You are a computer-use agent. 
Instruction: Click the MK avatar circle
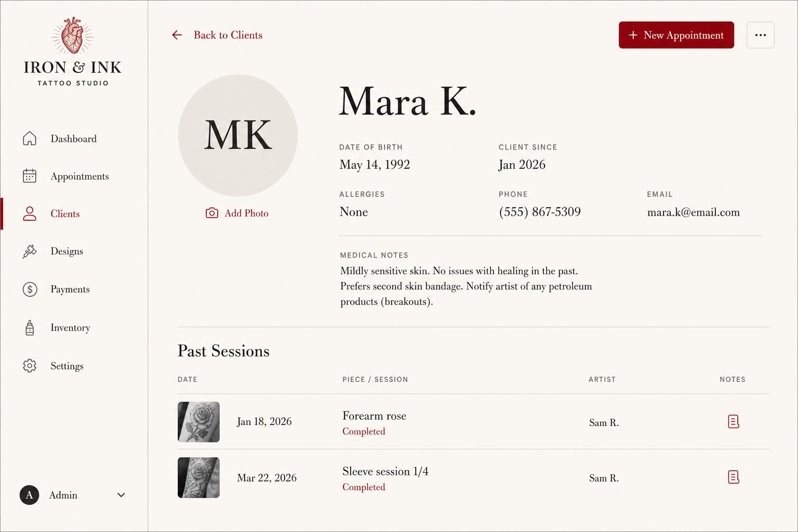(238, 136)
